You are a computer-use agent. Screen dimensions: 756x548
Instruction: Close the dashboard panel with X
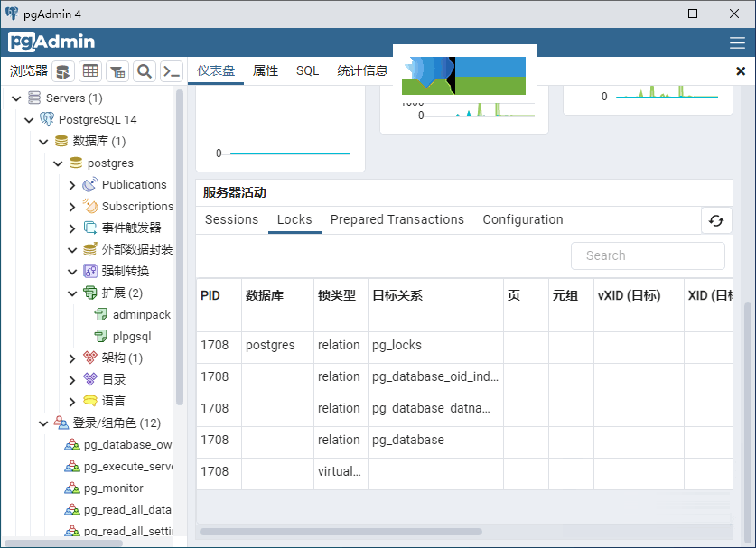[x=741, y=71]
